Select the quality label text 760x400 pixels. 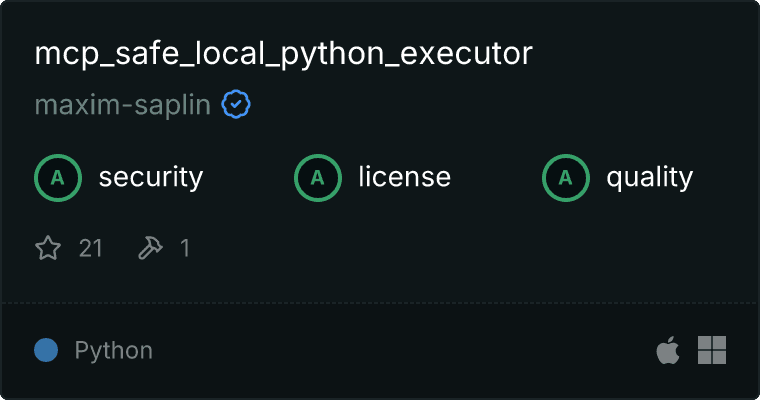click(x=649, y=177)
